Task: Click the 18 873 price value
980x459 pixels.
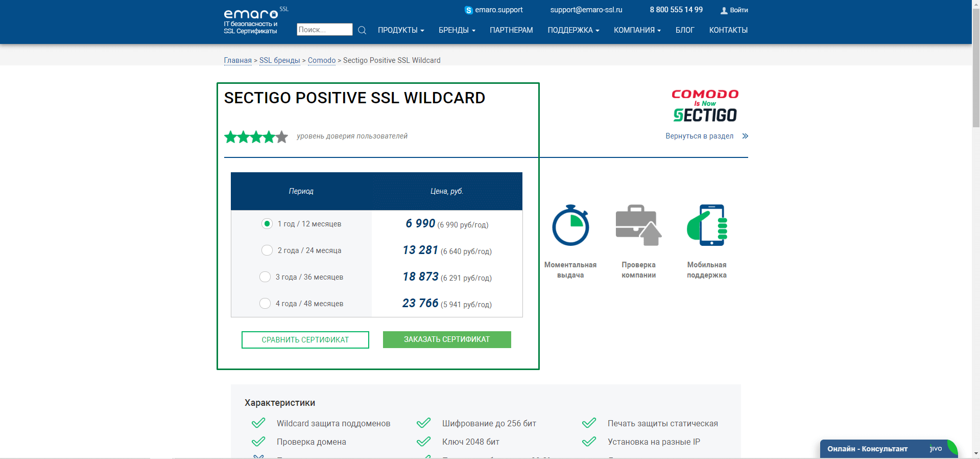Action: [x=420, y=277]
